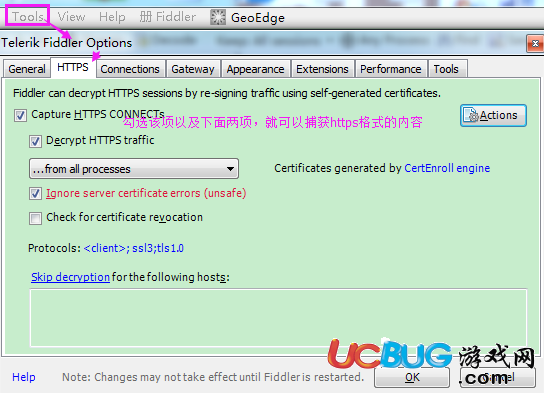Viewport: 544px width, 393px height.
Task: Click the Skip decryption link
Action: [x=70, y=277]
